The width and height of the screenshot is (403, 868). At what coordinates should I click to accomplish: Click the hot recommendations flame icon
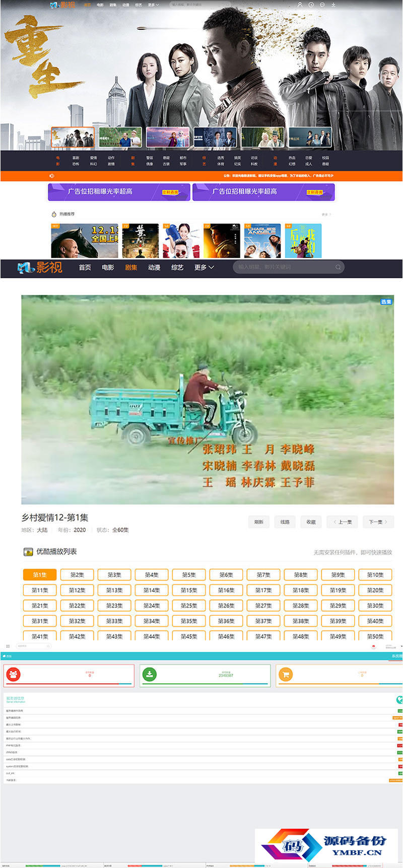coord(54,214)
